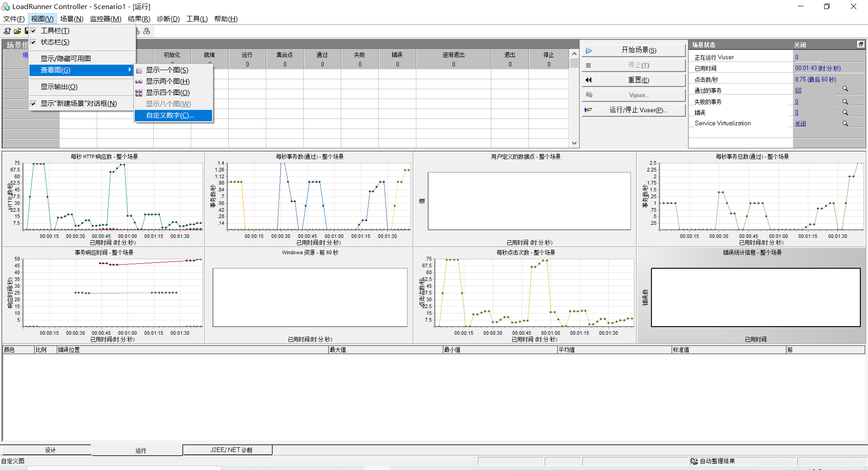Click the two-graph icon beside 显示两个图
The height and width of the screenshot is (470, 868).
(139, 82)
